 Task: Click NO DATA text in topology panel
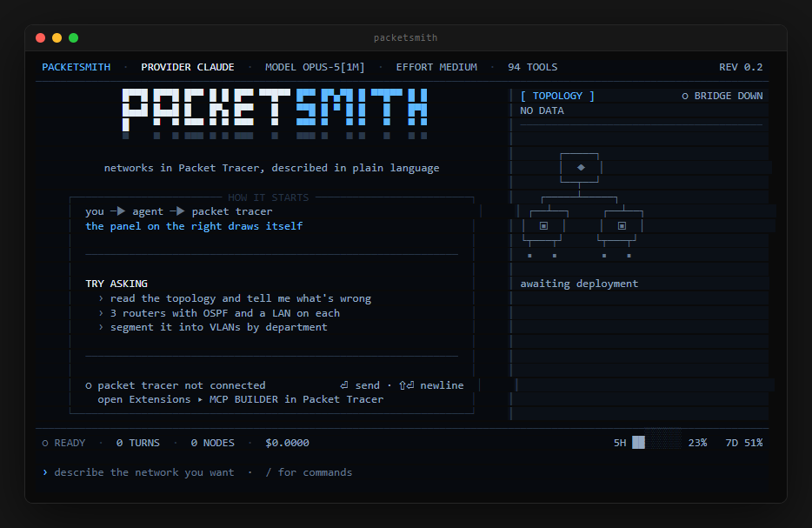click(542, 110)
